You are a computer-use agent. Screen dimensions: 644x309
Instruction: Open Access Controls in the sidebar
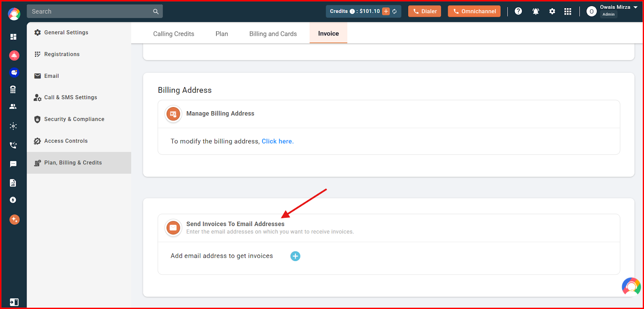point(79,141)
